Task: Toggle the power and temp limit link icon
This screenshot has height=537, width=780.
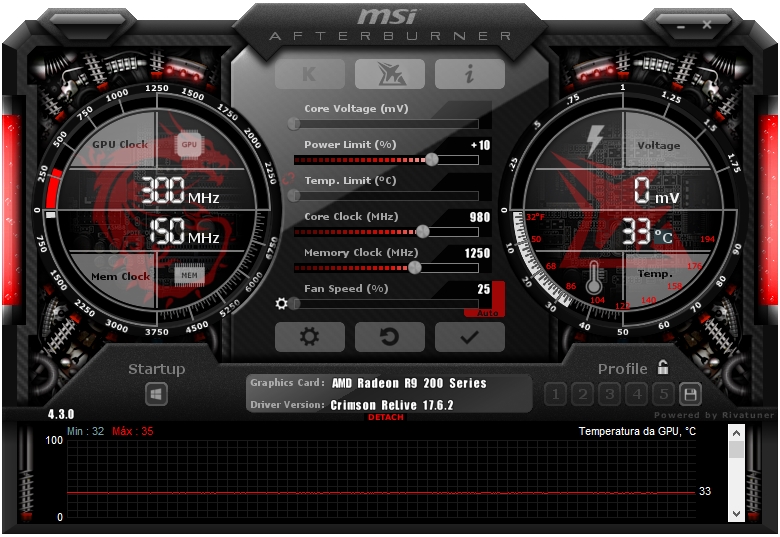Action: click(x=288, y=179)
